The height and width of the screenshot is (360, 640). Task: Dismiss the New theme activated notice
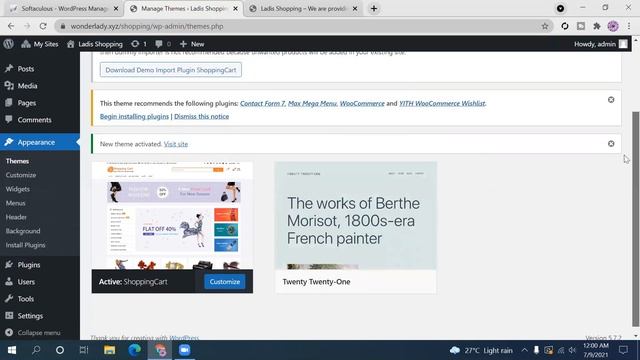[x=611, y=144]
